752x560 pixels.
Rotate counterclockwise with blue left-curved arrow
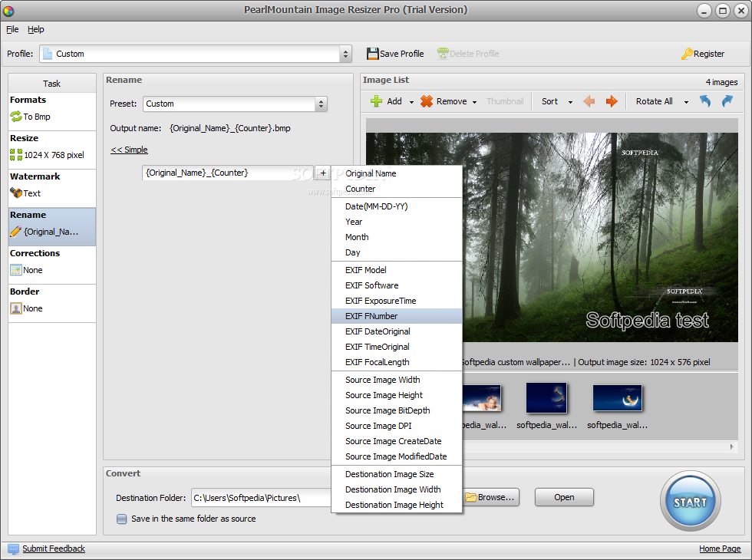[705, 101]
